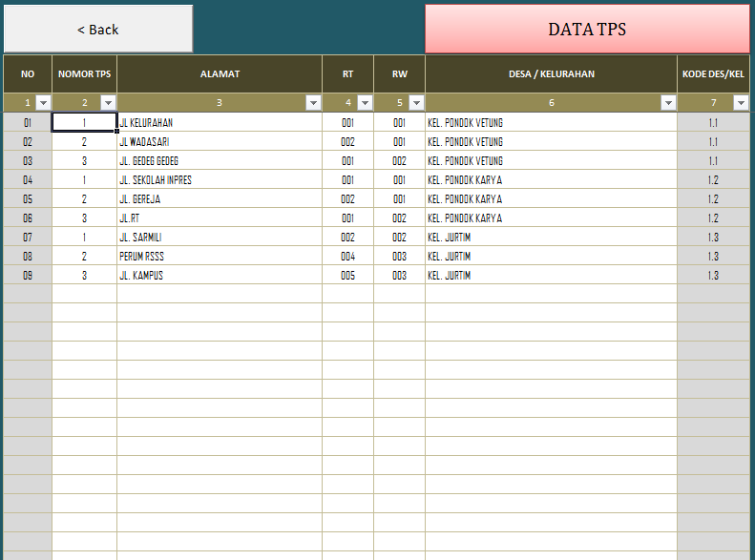The image size is (755, 560).
Task: Select the code 1.1 in row 02
Action: [x=713, y=141]
